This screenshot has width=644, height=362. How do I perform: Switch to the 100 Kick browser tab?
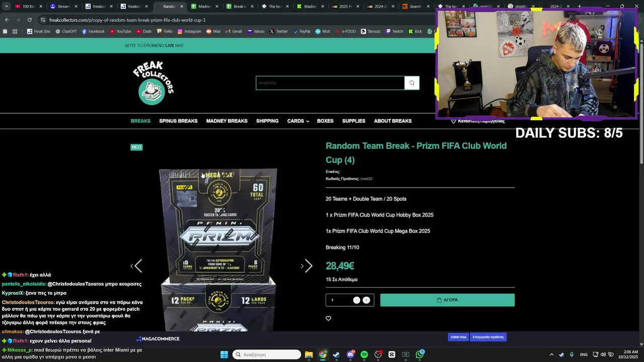click(28, 7)
